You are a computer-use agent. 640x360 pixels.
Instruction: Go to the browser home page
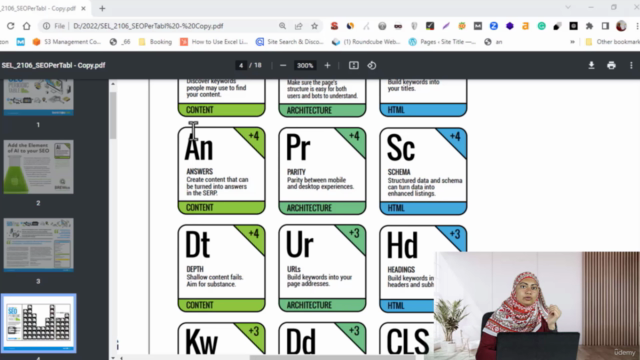[27, 26]
